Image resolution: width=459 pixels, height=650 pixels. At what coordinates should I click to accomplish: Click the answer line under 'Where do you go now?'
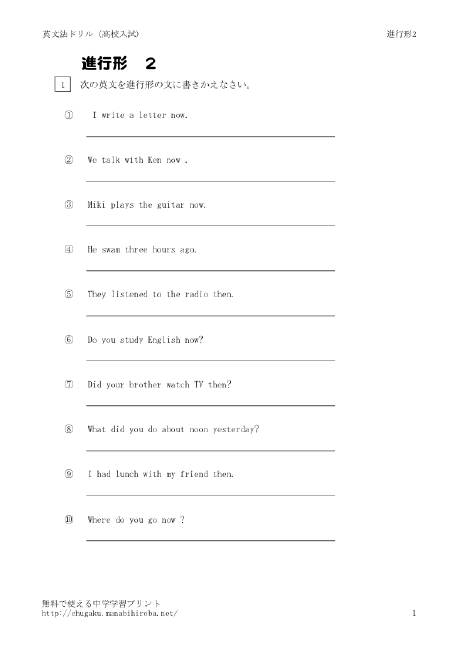pyautogui.click(x=210, y=541)
